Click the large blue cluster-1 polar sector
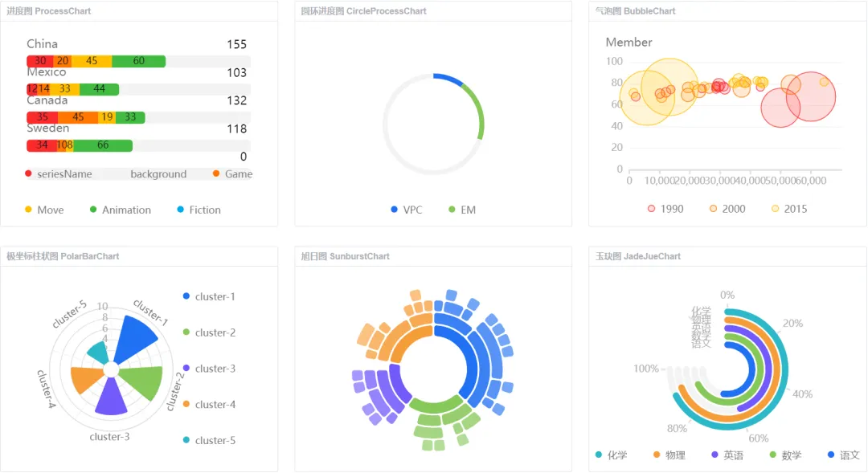Image resolution: width=868 pixels, height=473 pixels. click(137, 337)
